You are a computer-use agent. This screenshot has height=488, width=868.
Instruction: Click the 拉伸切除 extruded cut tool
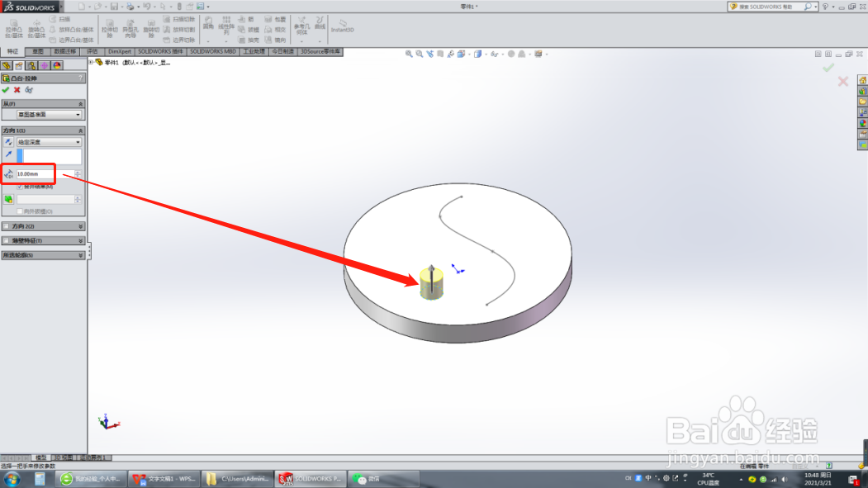110,29
